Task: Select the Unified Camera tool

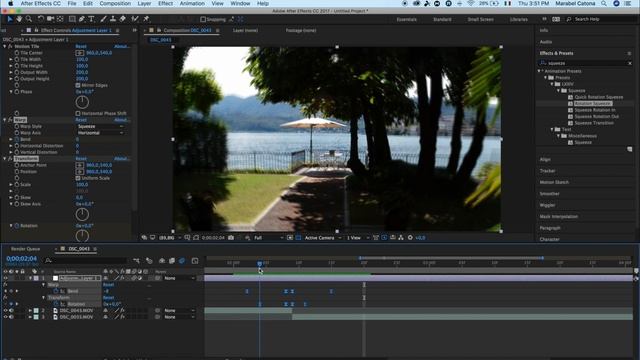Action: tap(51, 19)
